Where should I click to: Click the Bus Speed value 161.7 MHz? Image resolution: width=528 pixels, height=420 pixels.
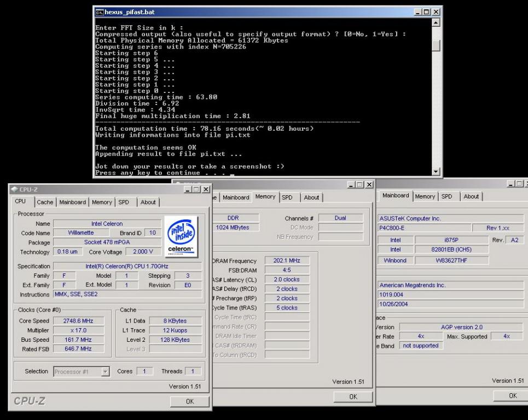tap(78, 340)
